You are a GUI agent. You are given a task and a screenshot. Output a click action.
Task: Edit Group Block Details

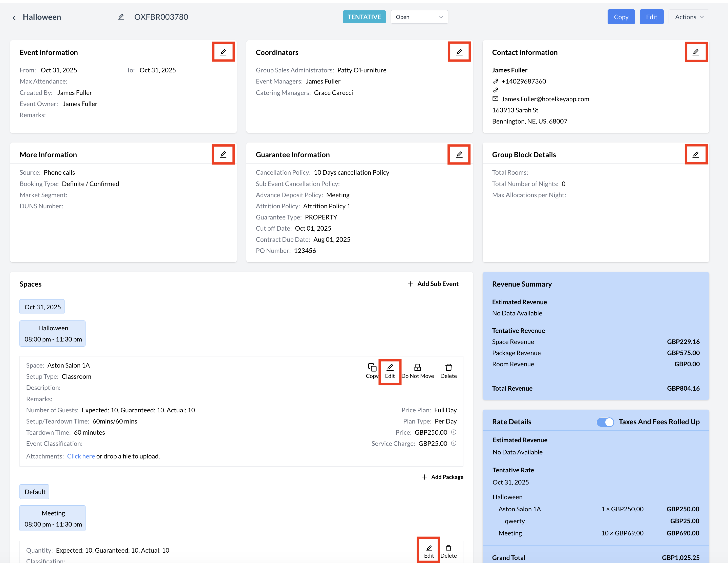click(x=696, y=154)
